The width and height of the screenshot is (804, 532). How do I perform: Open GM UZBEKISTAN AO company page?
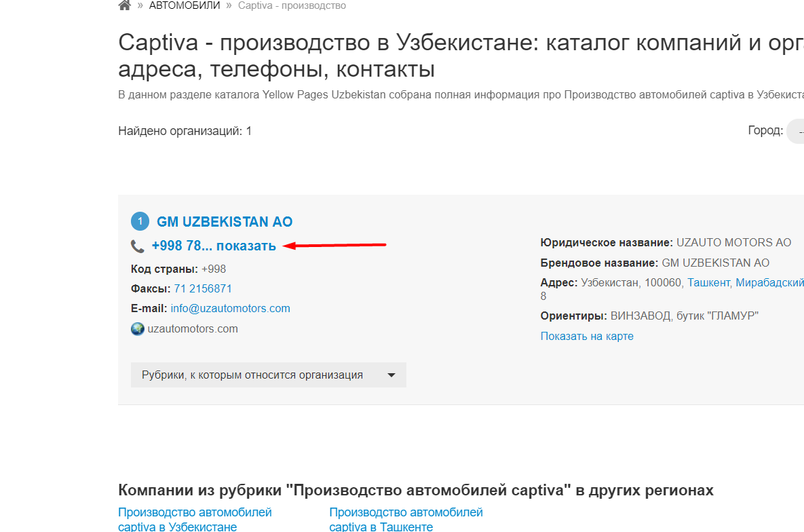click(x=225, y=222)
